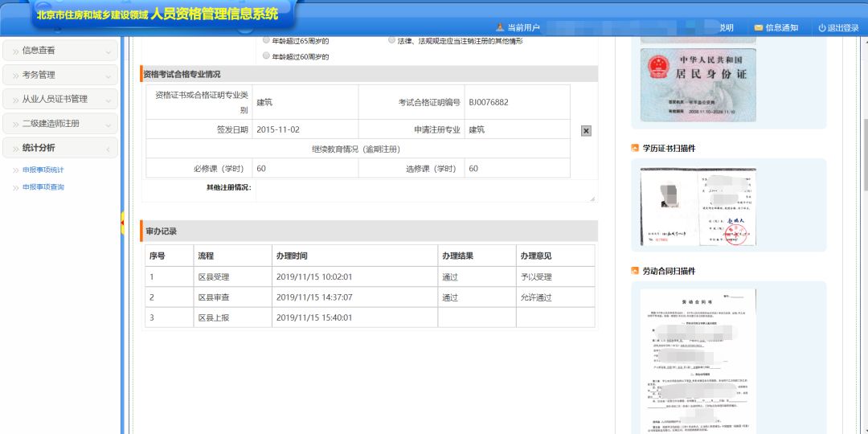The image size is (868, 434).
Task: Click the envelope icon beside 信息通知
Action: tap(758, 28)
